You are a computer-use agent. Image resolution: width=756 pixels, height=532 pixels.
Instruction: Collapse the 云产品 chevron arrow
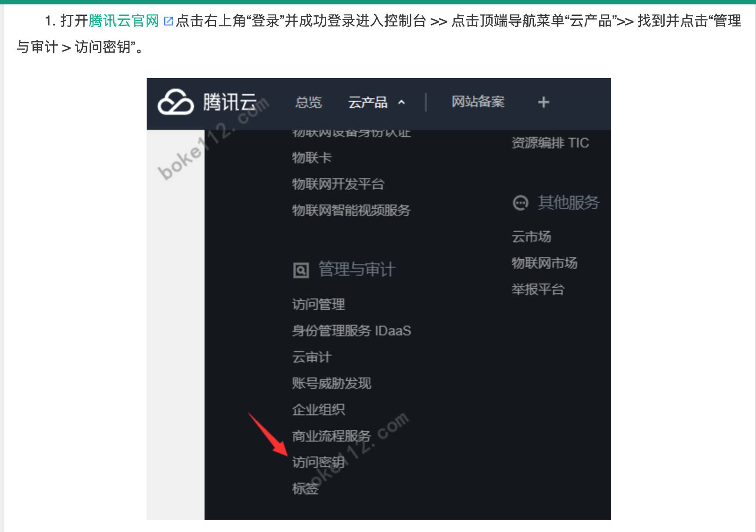tap(401, 102)
